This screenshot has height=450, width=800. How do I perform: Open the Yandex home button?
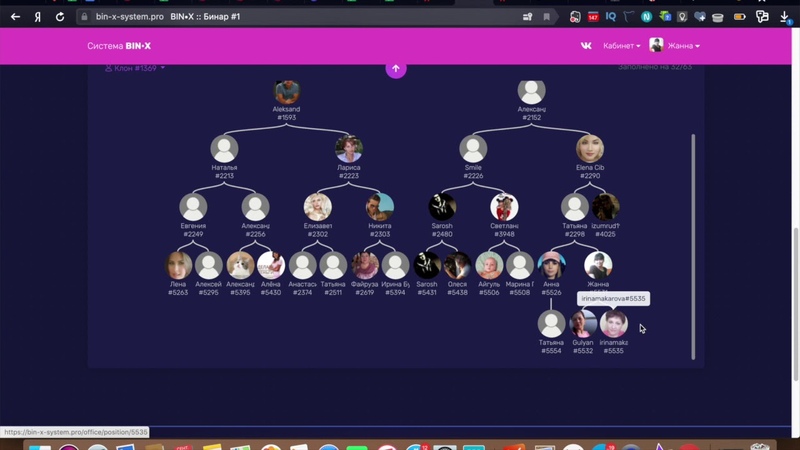click(x=38, y=17)
